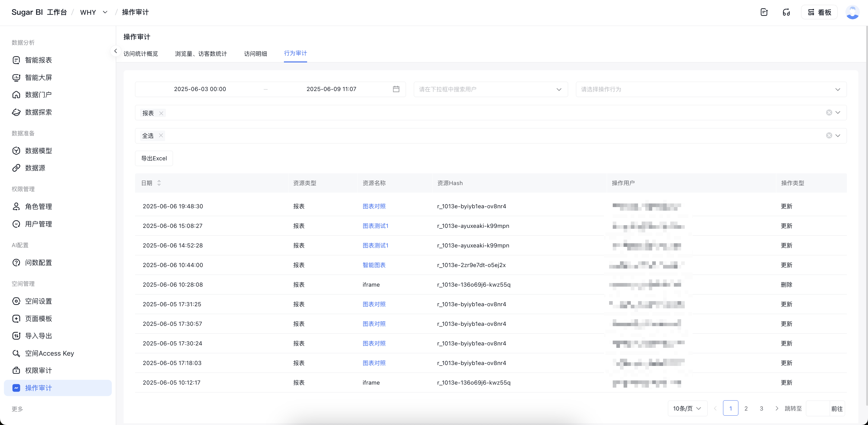Go to next page arrow

pyautogui.click(x=777, y=408)
